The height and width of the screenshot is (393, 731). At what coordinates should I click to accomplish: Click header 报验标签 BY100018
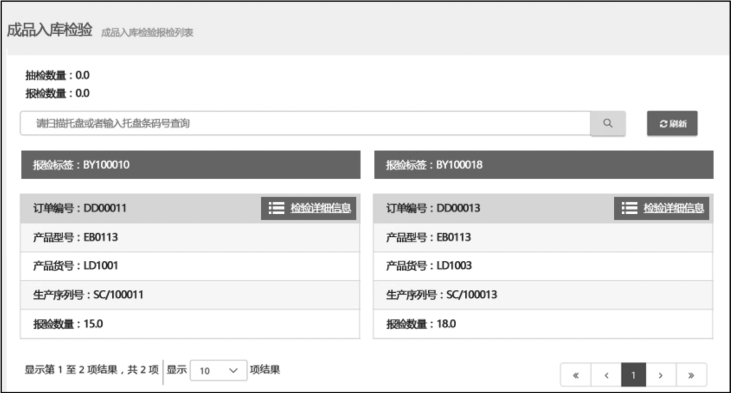[x=544, y=165]
